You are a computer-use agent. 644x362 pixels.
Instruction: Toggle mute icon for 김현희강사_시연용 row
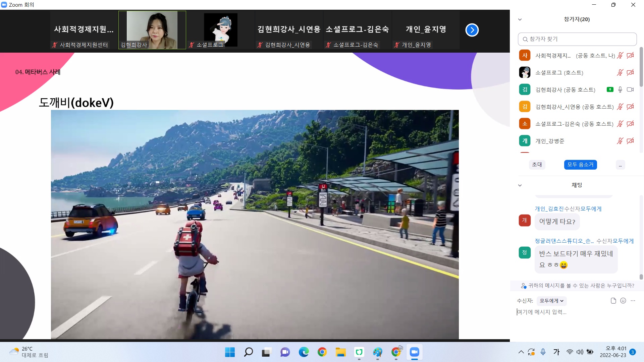tap(620, 107)
